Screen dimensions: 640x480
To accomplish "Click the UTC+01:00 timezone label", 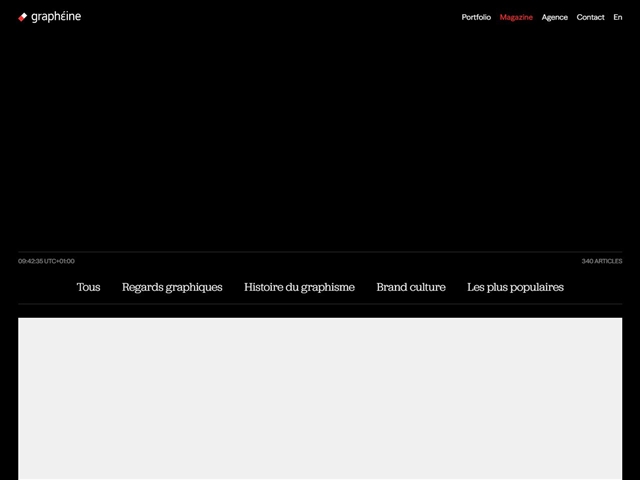I will tap(61, 261).
